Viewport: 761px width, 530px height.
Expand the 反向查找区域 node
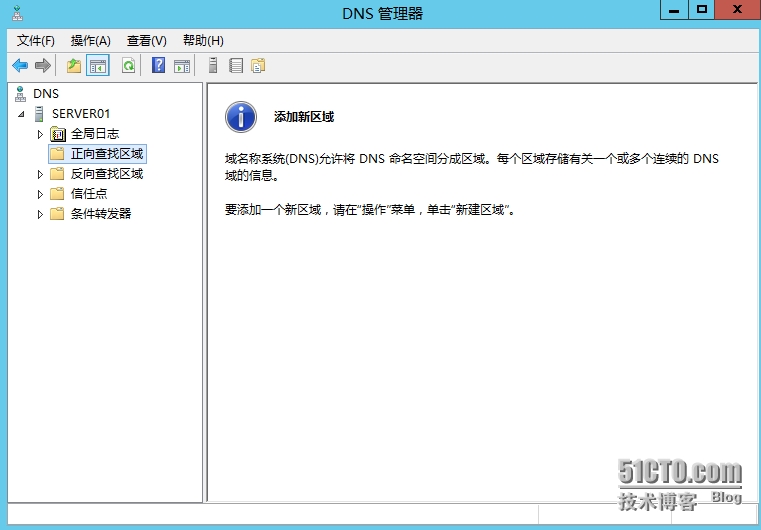40,174
